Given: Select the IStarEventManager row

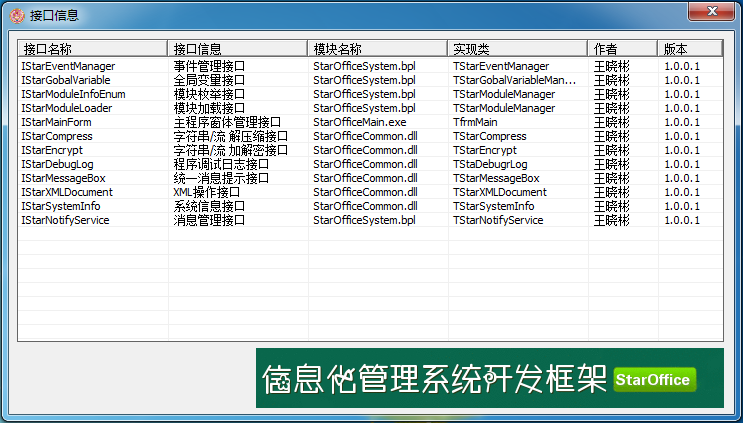Looking at the screenshot, I should coord(371,66).
